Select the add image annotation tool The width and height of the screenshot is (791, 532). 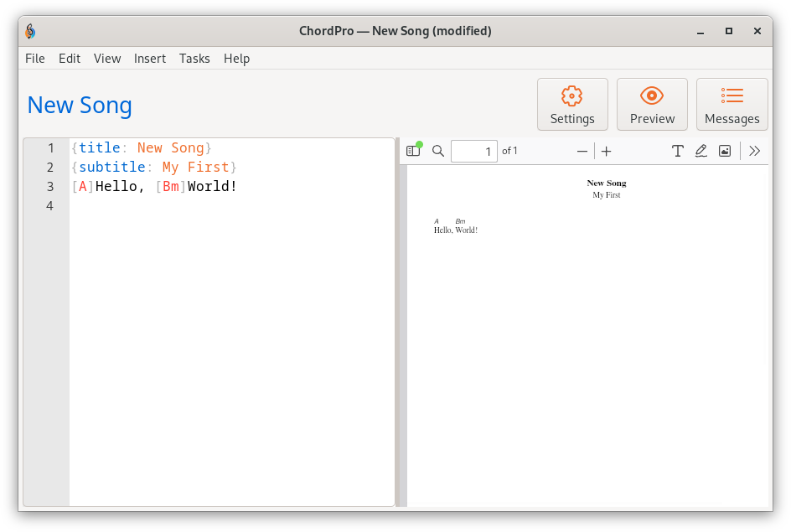pos(725,151)
